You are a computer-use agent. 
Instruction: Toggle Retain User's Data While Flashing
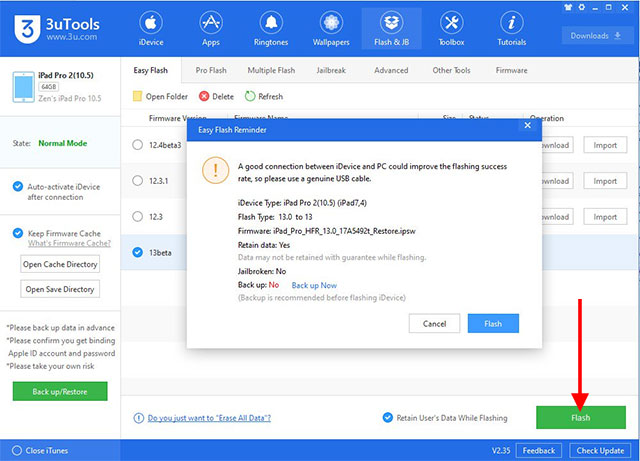(388, 417)
